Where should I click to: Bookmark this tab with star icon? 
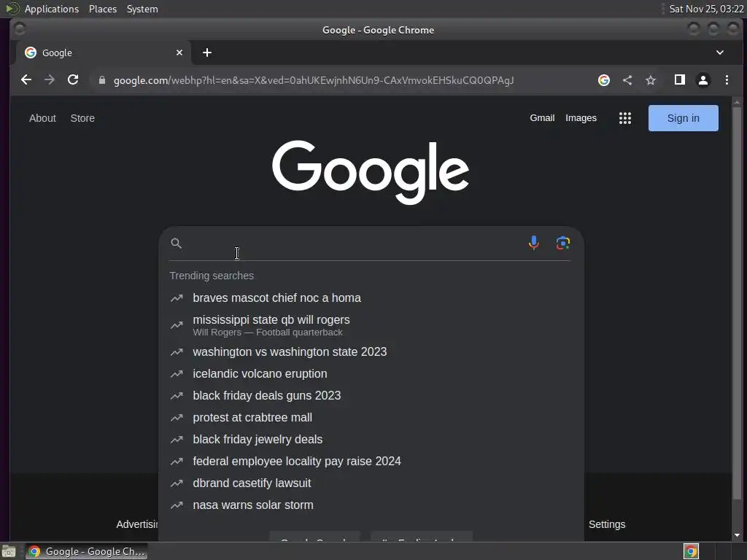click(651, 80)
